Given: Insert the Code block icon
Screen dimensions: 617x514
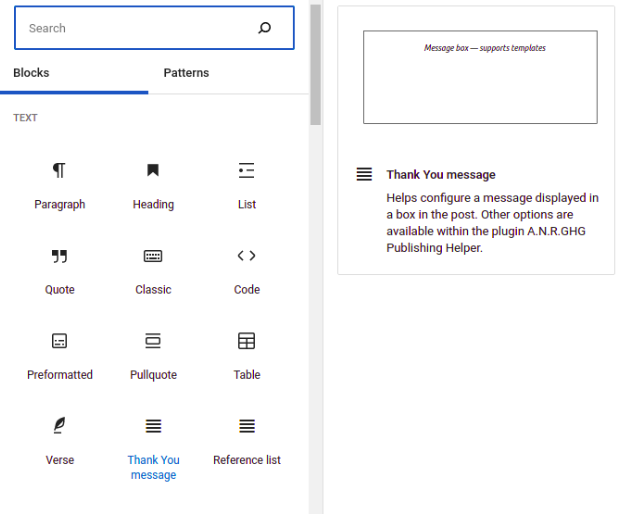Looking at the screenshot, I should pyautogui.click(x=247, y=256).
